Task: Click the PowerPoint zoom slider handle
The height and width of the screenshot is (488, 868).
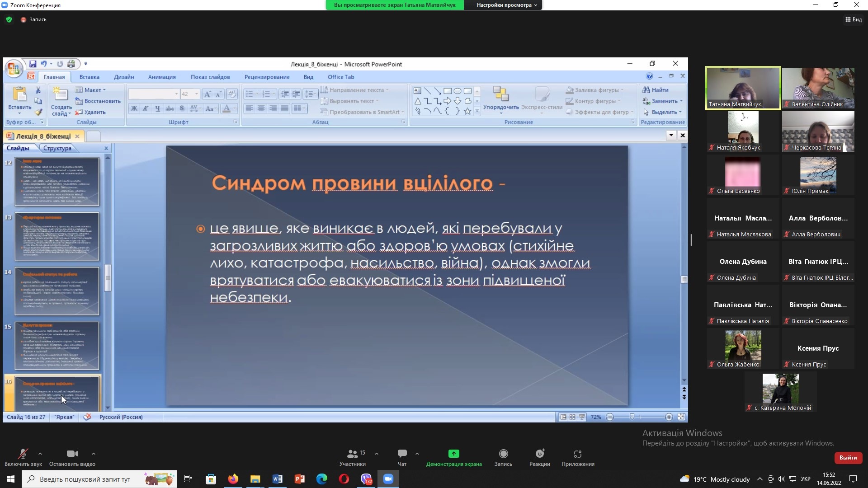Action: pyautogui.click(x=632, y=417)
